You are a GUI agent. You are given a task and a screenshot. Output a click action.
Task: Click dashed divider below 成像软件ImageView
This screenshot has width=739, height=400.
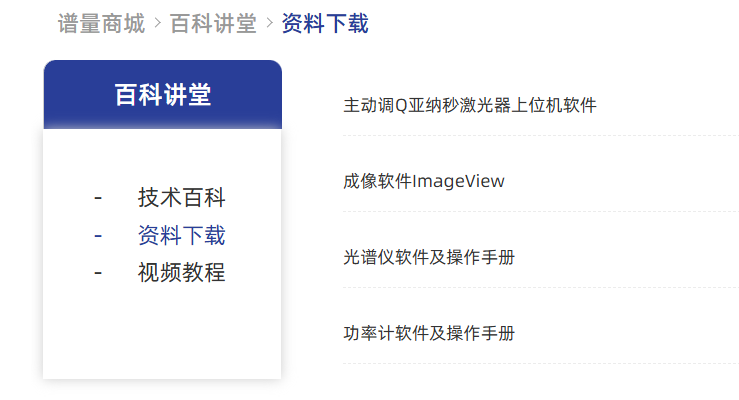coord(538,212)
